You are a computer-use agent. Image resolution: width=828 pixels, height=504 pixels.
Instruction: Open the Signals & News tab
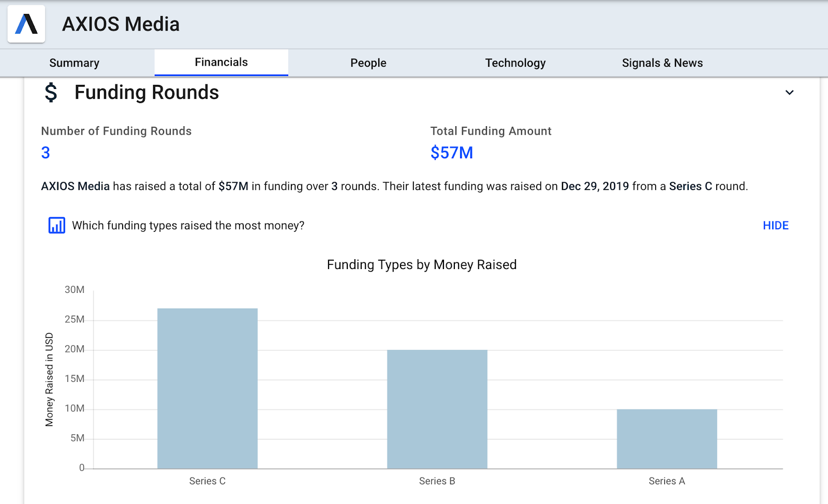(x=662, y=63)
